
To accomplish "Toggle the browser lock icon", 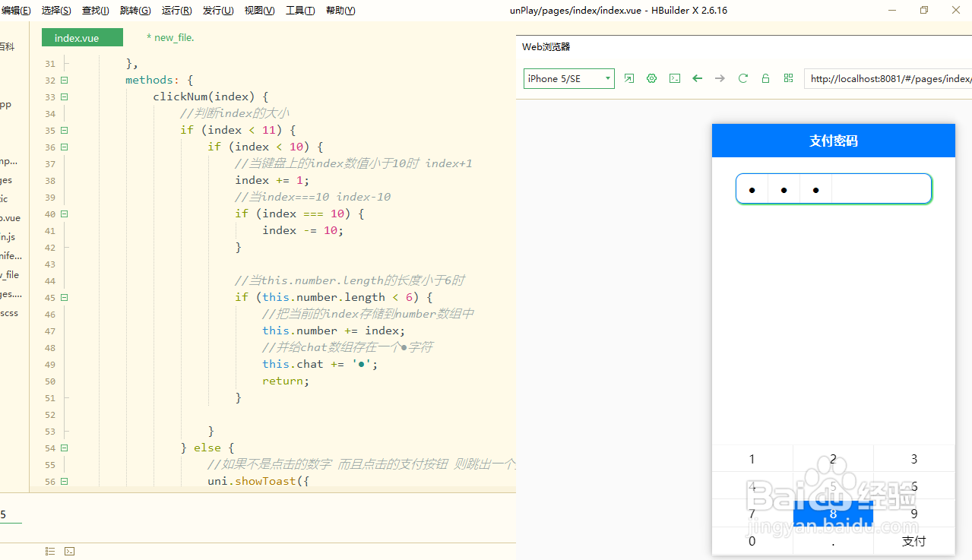I will [x=765, y=78].
